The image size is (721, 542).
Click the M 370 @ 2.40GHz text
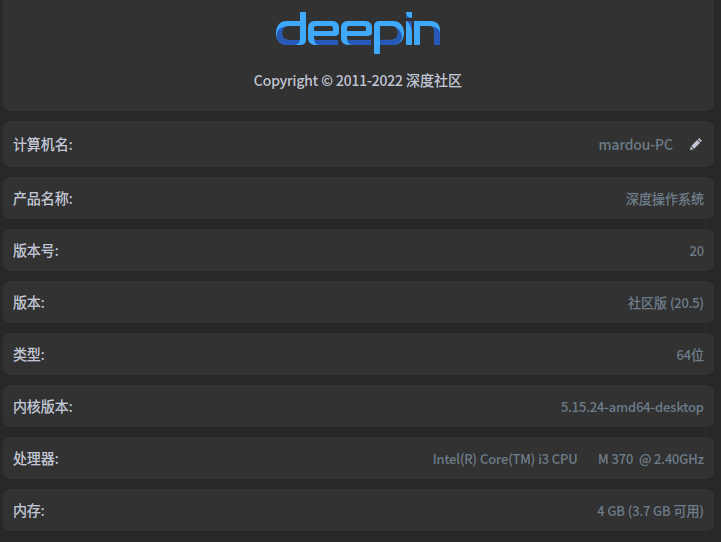[651, 459]
